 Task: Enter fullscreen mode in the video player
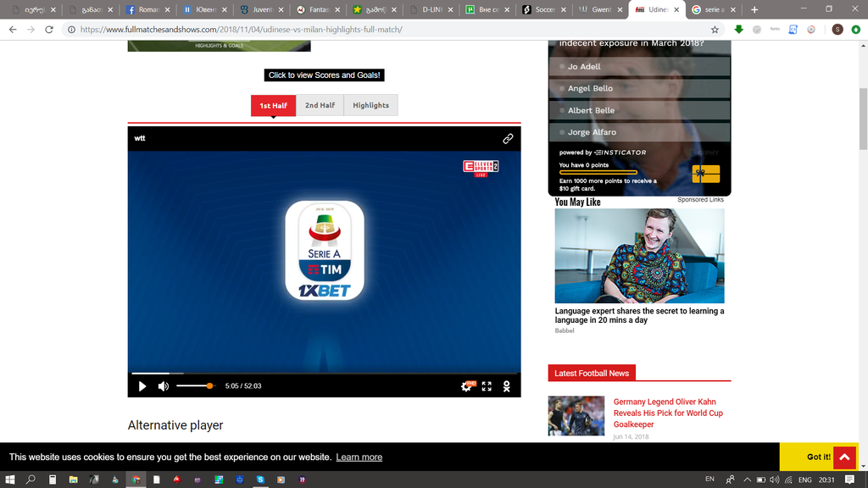487,386
